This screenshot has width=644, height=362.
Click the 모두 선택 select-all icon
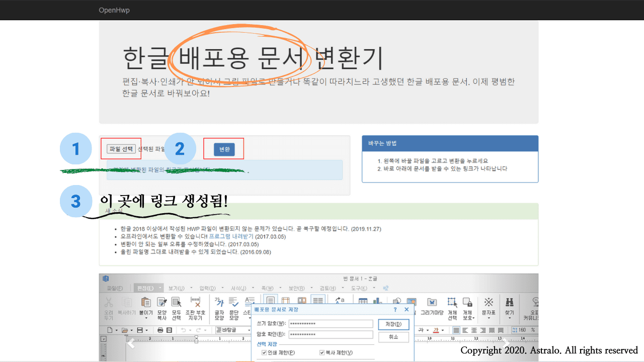pos(177,302)
